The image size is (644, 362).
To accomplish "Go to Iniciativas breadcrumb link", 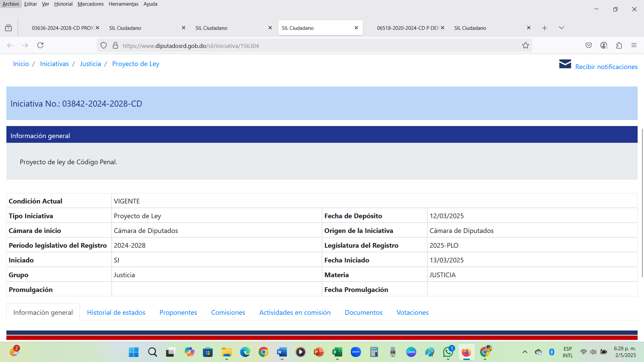I will pos(54,64).
